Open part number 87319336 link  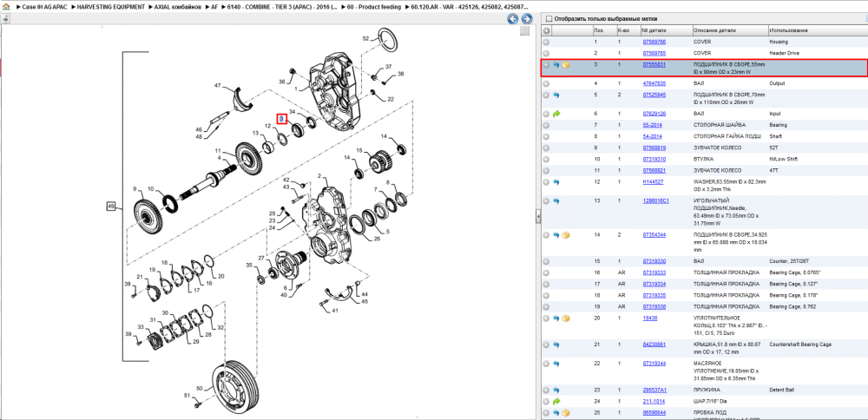pyautogui.click(x=654, y=306)
